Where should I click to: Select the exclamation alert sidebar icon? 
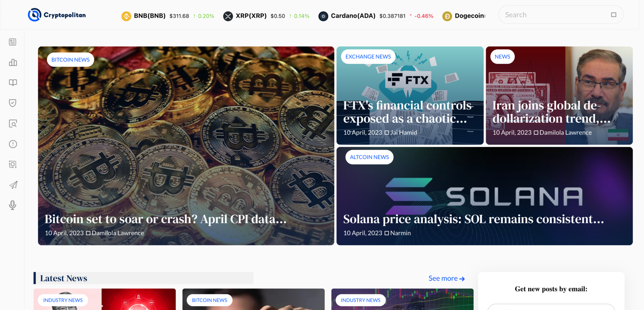coord(13,144)
